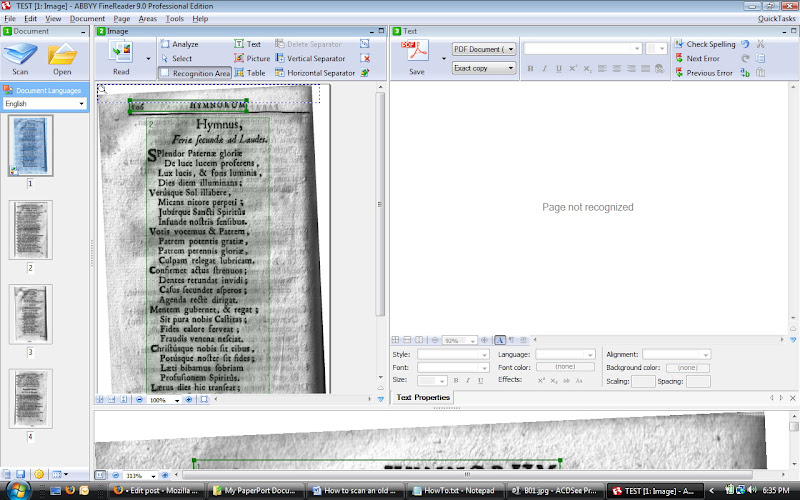This screenshot has width=800, height=500.
Task: Toggle the highlighted A text view button
Action: 500,340
